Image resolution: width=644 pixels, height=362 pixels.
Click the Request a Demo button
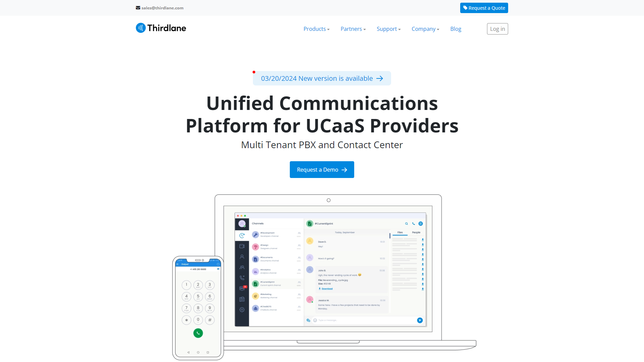pos(322,169)
